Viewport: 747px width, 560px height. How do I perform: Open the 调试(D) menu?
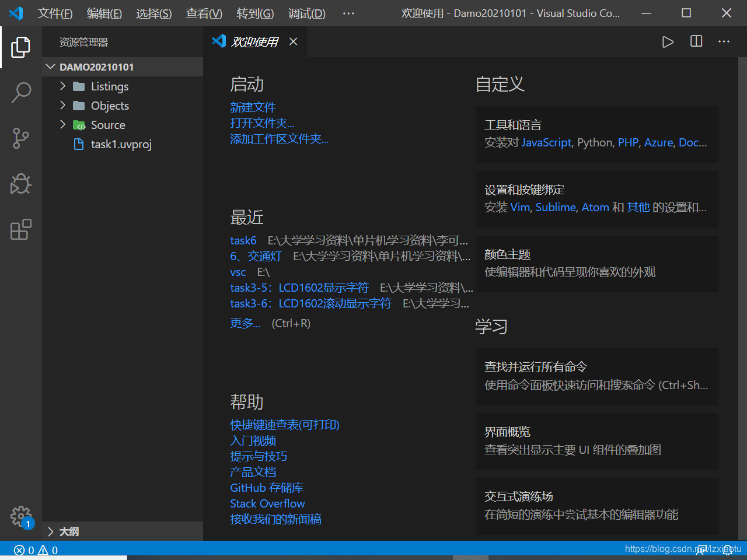click(x=307, y=13)
